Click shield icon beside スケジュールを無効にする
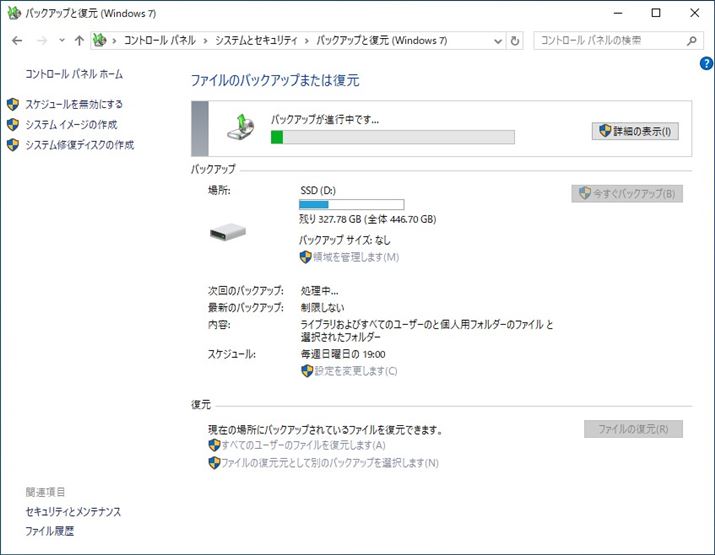This screenshot has height=555, width=715. pyautogui.click(x=13, y=104)
